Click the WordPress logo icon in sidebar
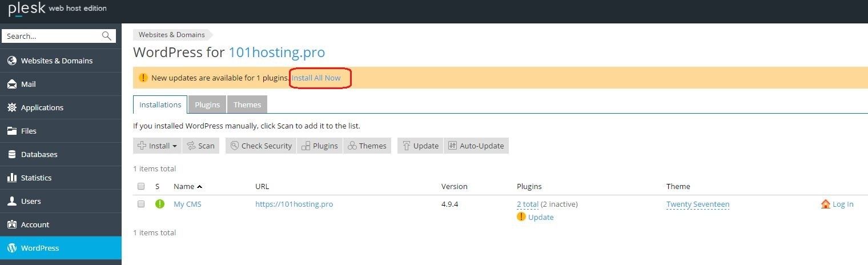 point(11,248)
